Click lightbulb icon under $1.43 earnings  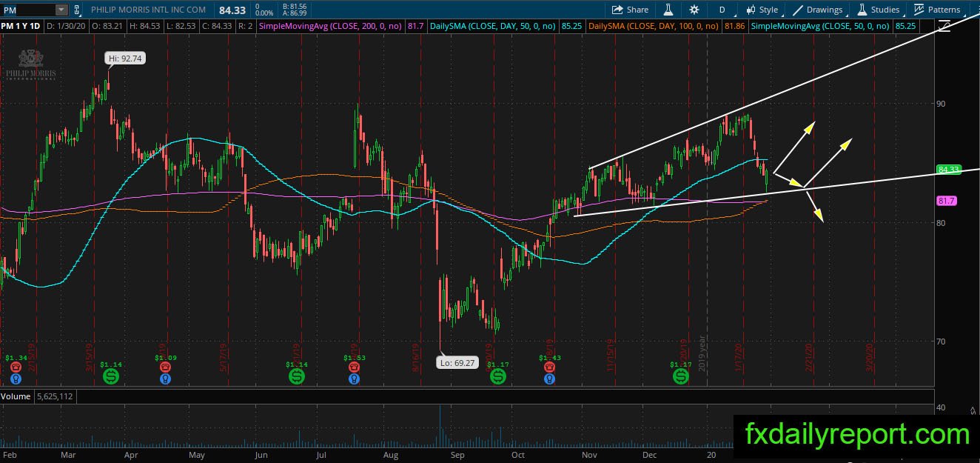[x=548, y=379]
